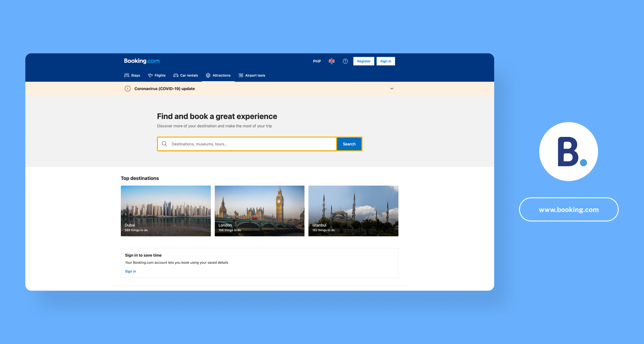Click the blue Search button

349,144
